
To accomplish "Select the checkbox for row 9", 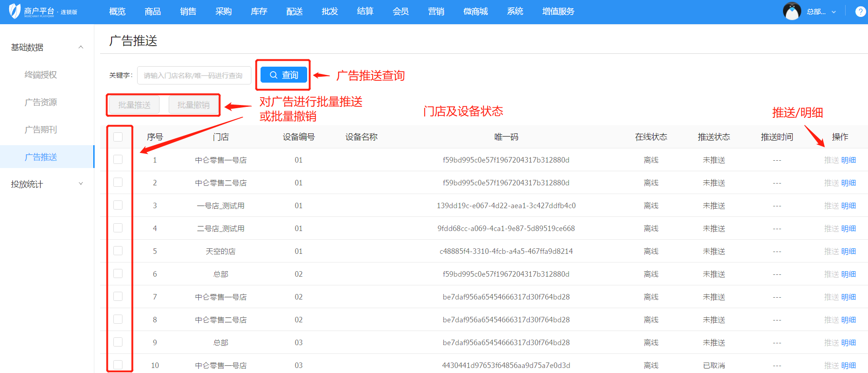I will point(118,342).
